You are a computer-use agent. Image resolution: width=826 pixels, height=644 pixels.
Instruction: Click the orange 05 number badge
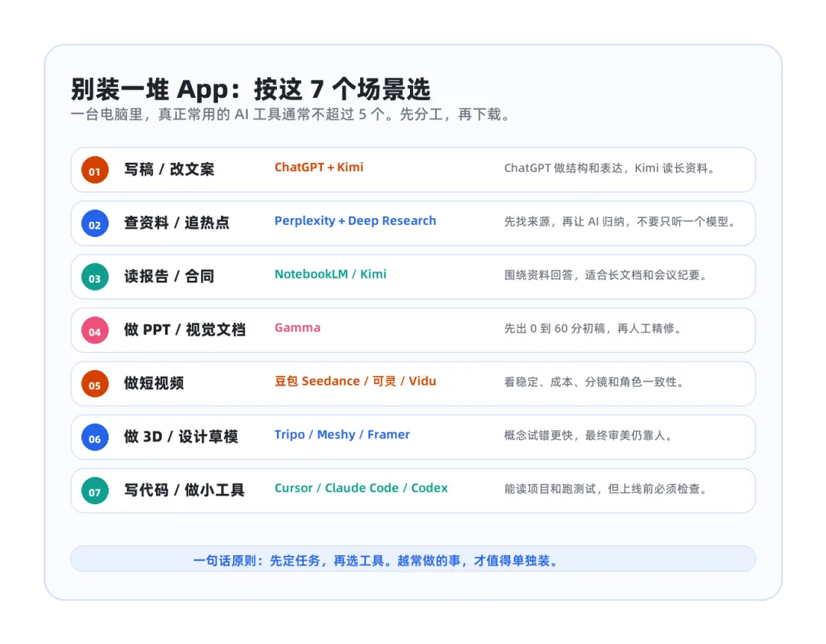click(x=95, y=384)
